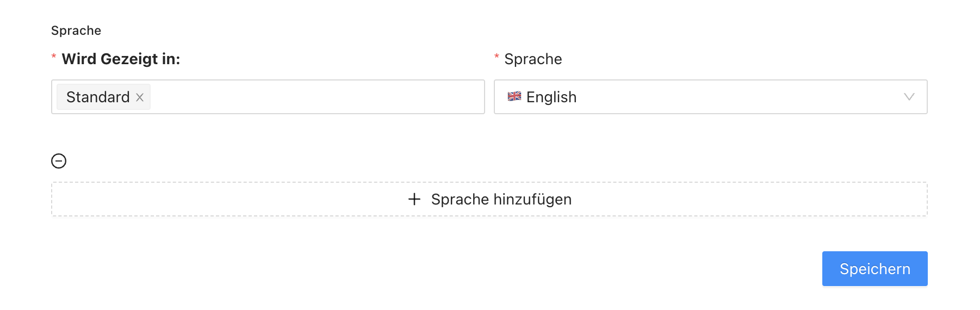Click the Speichern text on the blue button
The width and height of the screenshot is (980, 310).
[x=874, y=269]
